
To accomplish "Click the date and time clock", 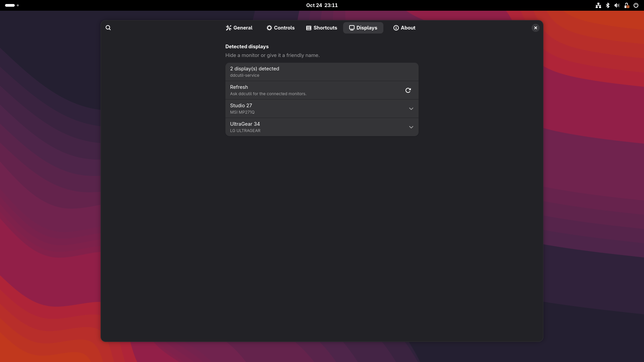I will coord(322,5).
